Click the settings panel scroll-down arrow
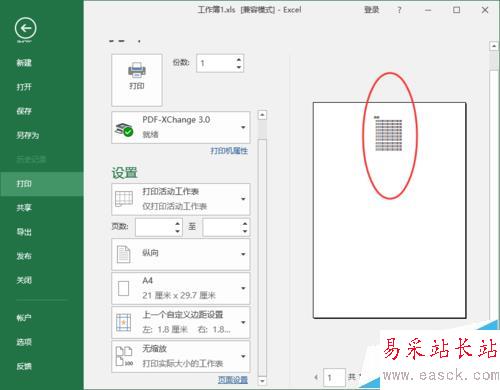 (262, 380)
